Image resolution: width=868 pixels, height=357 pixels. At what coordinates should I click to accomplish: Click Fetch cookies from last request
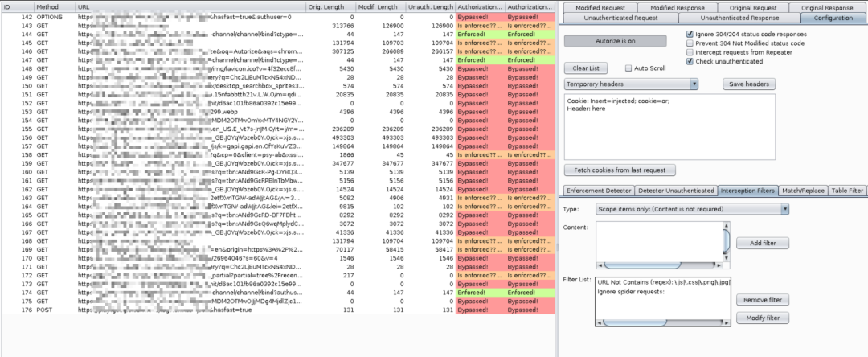click(x=620, y=170)
